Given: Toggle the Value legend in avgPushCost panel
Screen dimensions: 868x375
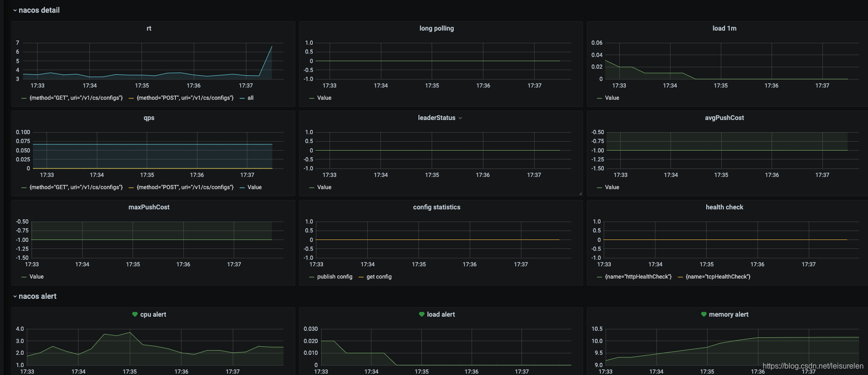Looking at the screenshot, I should tap(612, 187).
